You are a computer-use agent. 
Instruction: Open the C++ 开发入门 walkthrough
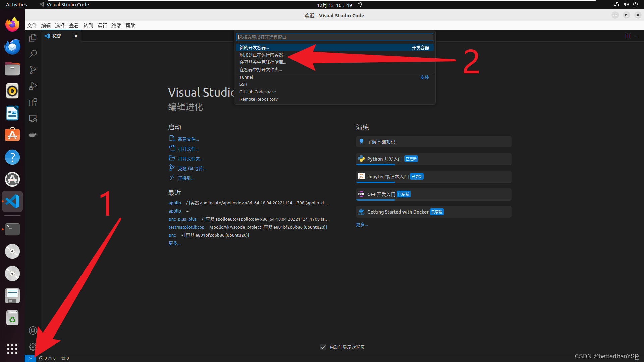pyautogui.click(x=433, y=194)
